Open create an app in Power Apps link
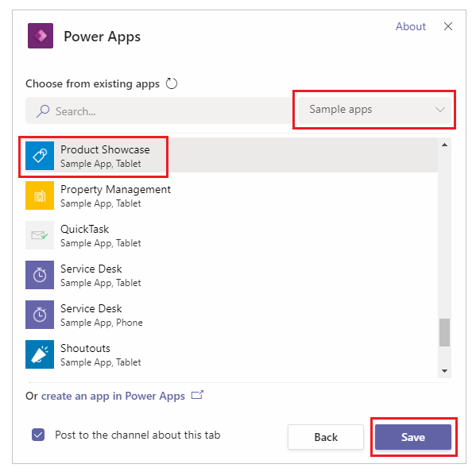This screenshot has width=476, height=472. (x=113, y=397)
